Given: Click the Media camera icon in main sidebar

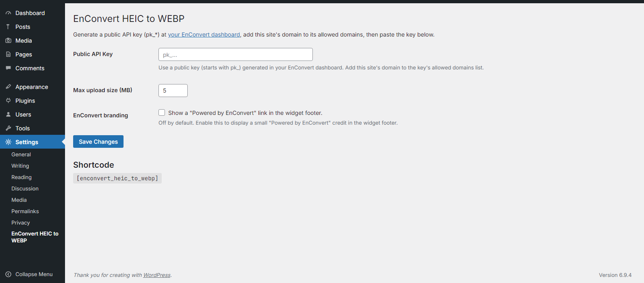Looking at the screenshot, I should tap(8, 41).
